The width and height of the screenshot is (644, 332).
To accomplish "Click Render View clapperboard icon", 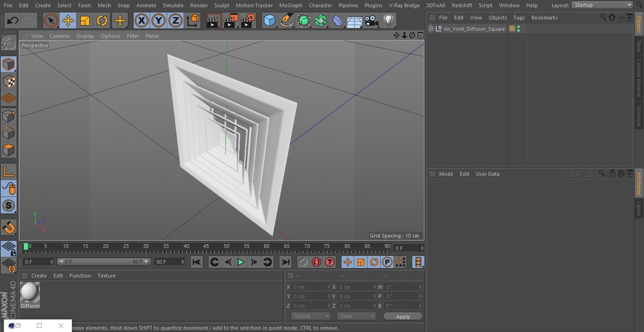I will 213,21.
